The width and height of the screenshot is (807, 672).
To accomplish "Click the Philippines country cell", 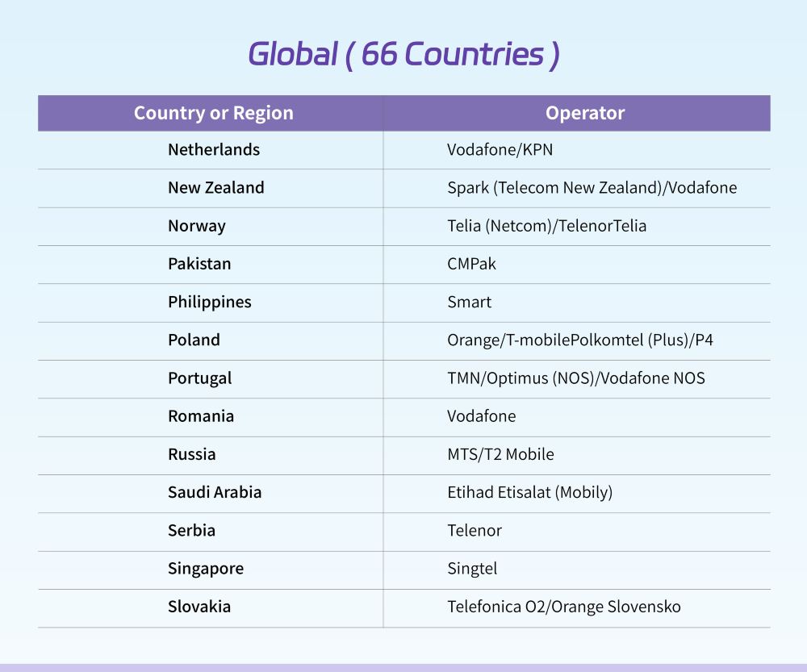I will tap(210, 302).
